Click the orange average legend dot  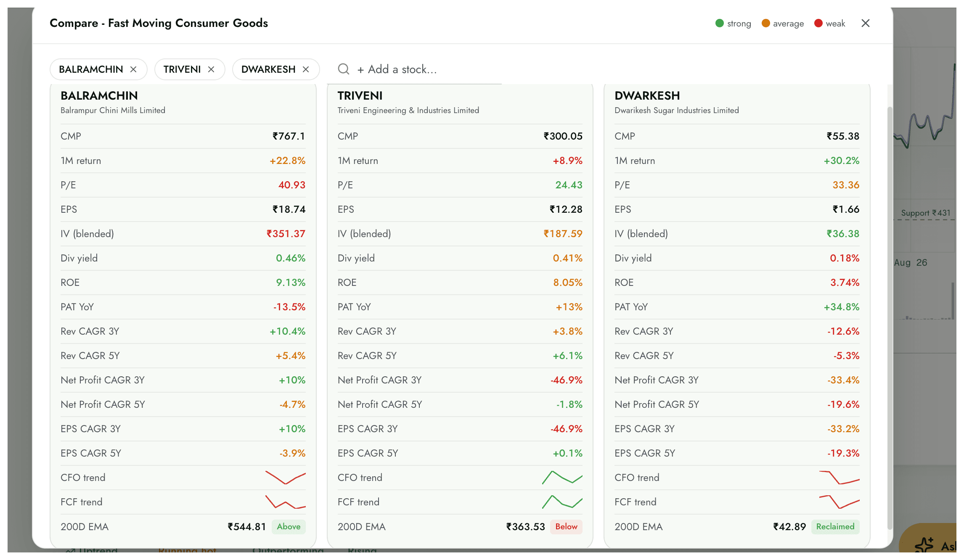pyautogui.click(x=766, y=23)
